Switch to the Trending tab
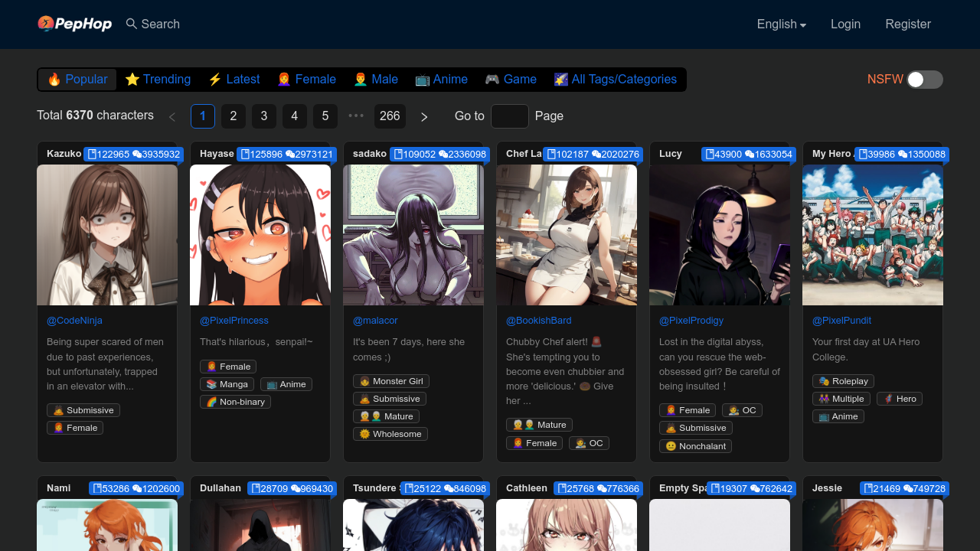This screenshot has height=551, width=980. 158,79
